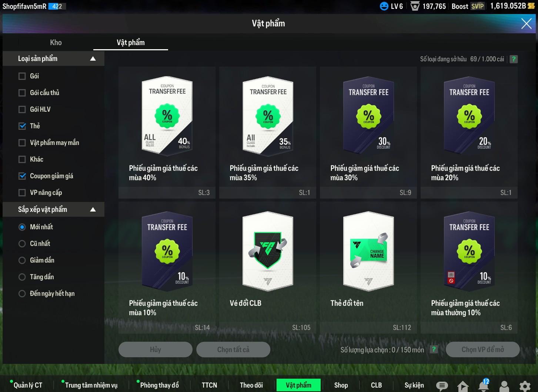Open Shop from the bottom menu
The width and height of the screenshot is (538, 392).
coord(341,385)
